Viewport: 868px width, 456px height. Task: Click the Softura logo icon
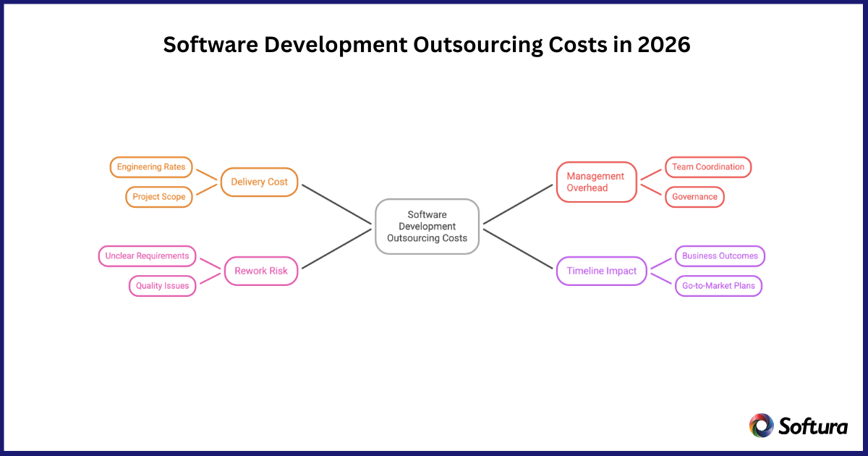(x=761, y=426)
